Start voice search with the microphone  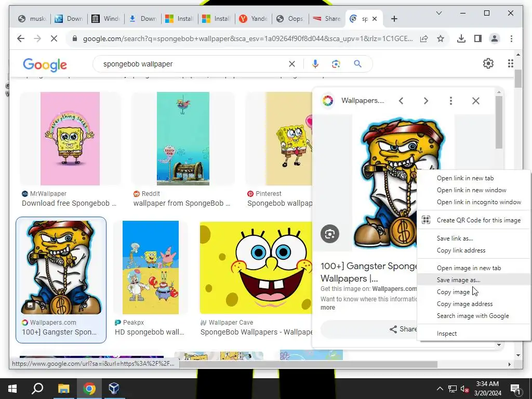[315, 64]
